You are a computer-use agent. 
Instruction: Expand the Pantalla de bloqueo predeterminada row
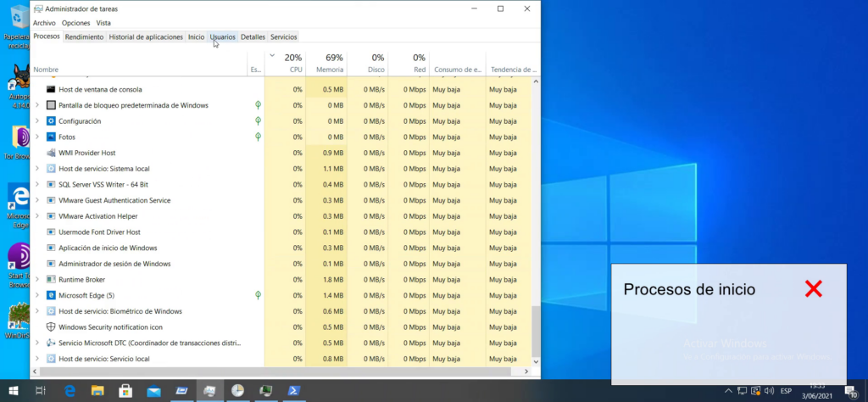37,105
